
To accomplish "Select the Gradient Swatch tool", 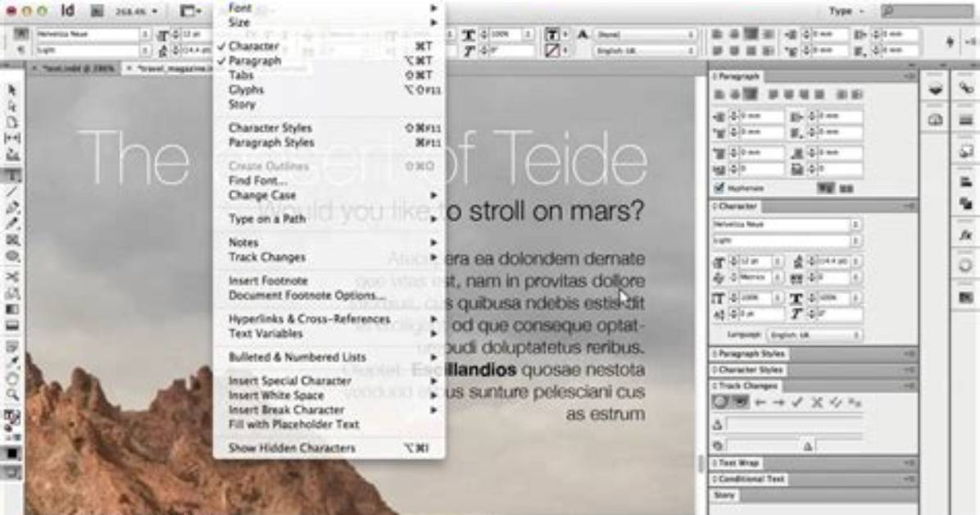I will (x=11, y=309).
